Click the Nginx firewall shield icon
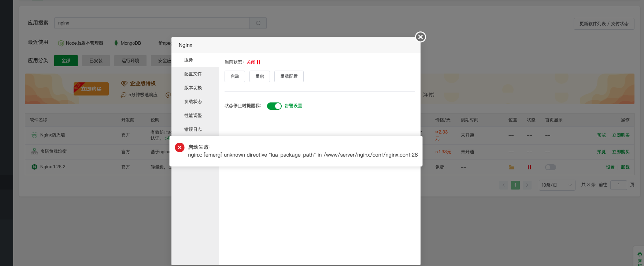 coord(34,135)
